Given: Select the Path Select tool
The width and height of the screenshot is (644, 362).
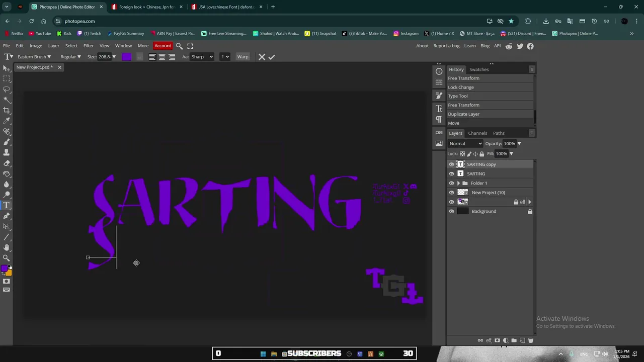Looking at the screenshot, I should [x=7, y=227].
